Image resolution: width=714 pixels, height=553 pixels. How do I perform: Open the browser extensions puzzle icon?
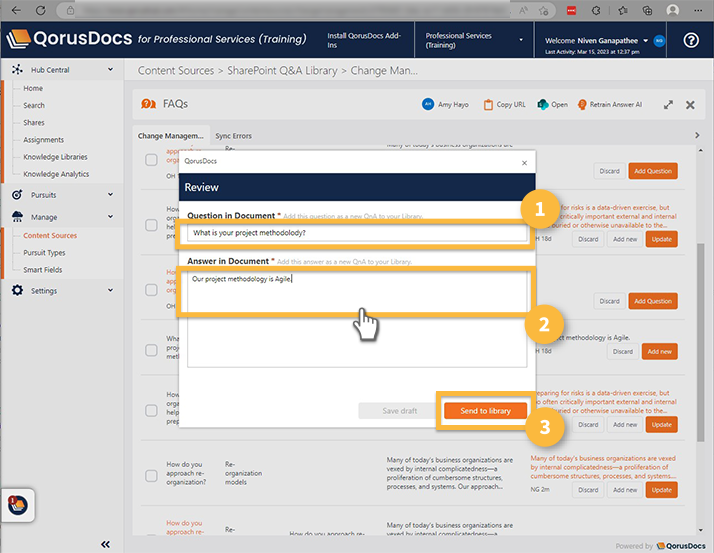pos(596,10)
